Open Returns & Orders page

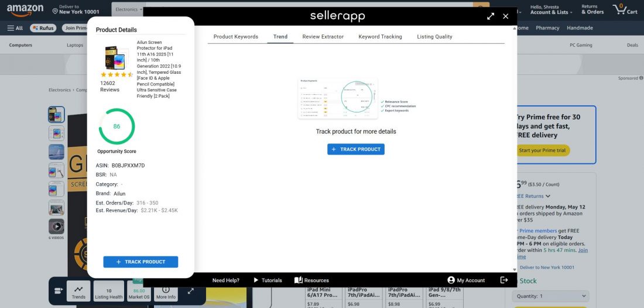point(592,9)
